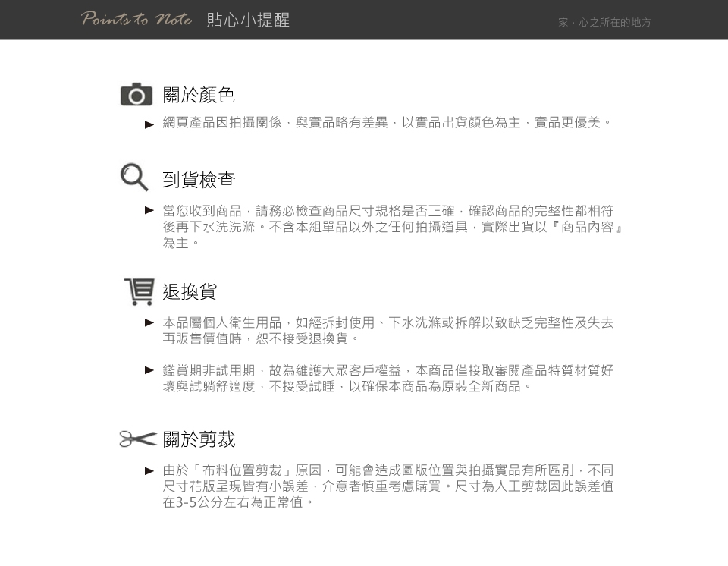Click the arrow bullet before 當您收到商品
The width and height of the screenshot is (728, 566).
[x=149, y=210]
